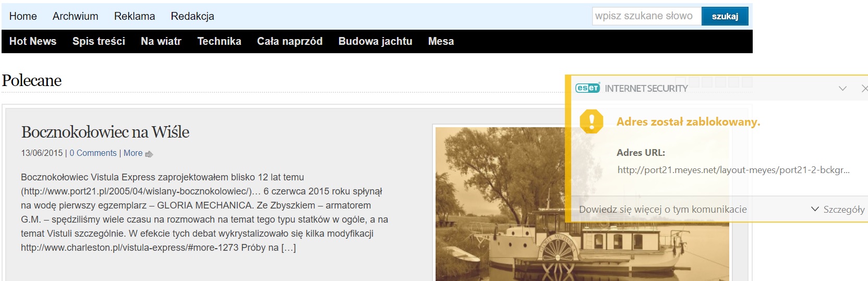Viewport: 868px width, 281px height.
Task: Click the yellow warning exclamation icon
Action: pyautogui.click(x=592, y=121)
